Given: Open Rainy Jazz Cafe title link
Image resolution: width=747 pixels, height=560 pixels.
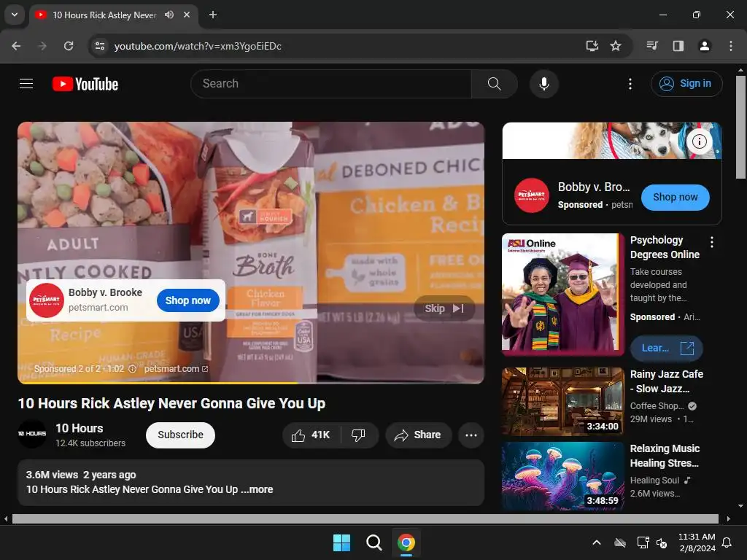Looking at the screenshot, I should pyautogui.click(x=666, y=381).
